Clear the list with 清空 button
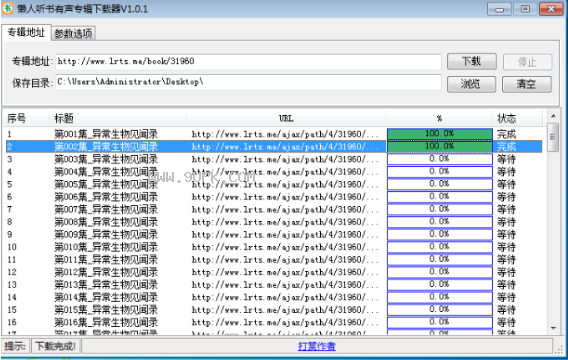This screenshot has width=568, height=360. (527, 84)
